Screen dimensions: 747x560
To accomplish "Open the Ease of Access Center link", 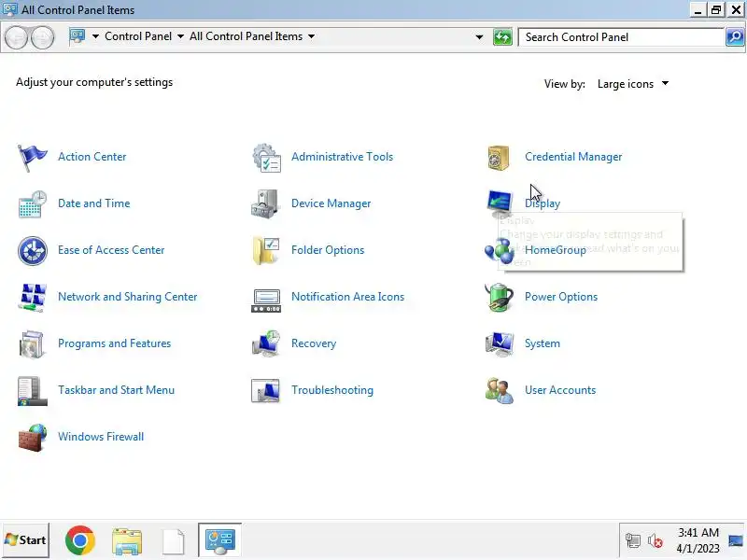I will tap(111, 250).
